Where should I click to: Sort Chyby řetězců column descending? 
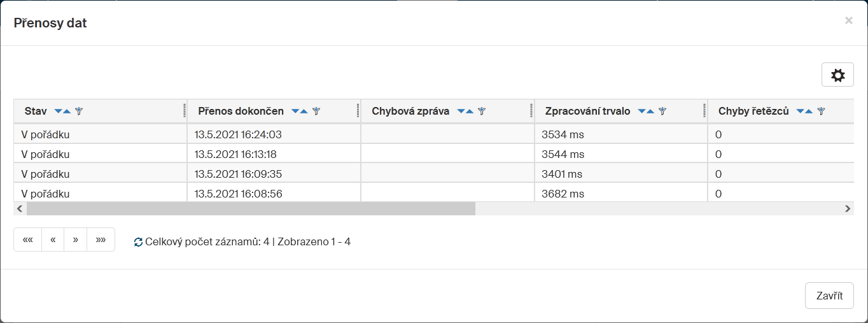[801, 111]
